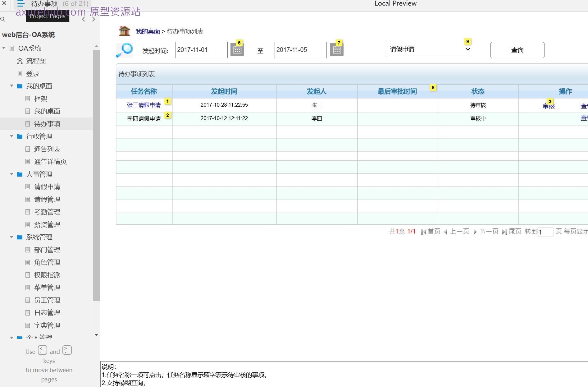Open the 框架 page in tree
588x387 pixels.
(40, 99)
